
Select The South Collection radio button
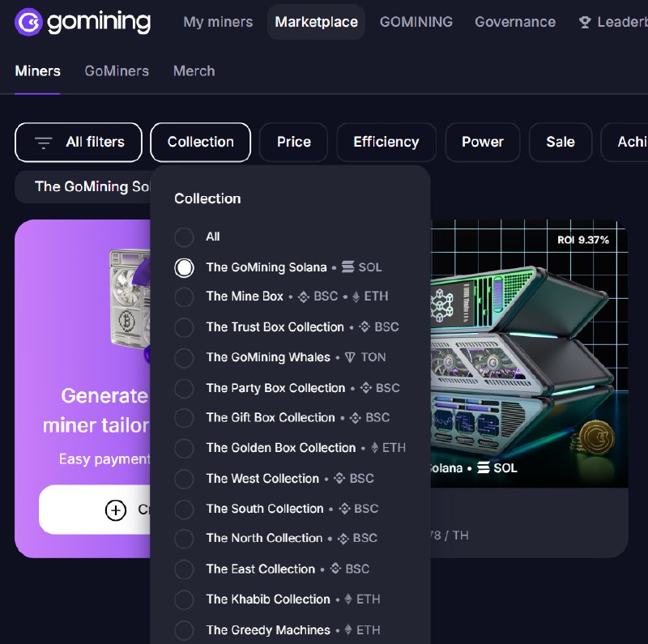pos(184,509)
